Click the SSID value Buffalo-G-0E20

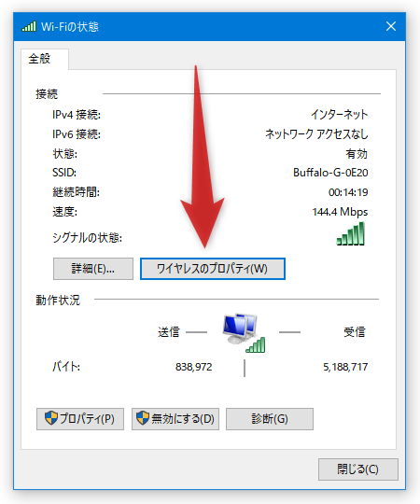click(x=330, y=173)
